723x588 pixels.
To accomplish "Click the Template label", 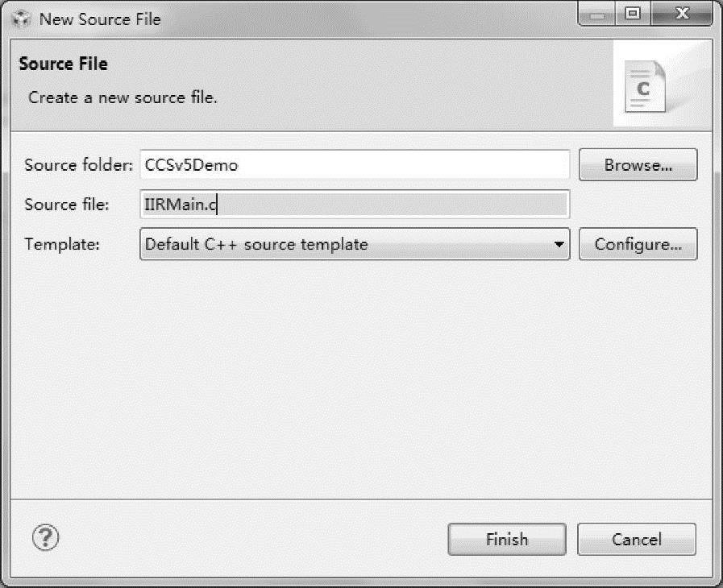I will tap(62, 244).
